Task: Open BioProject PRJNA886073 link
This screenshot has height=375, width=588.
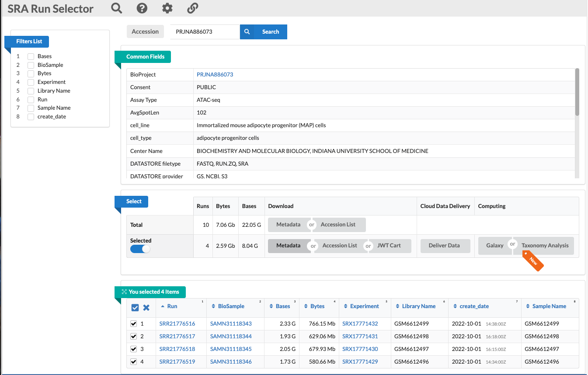Action: [215, 75]
